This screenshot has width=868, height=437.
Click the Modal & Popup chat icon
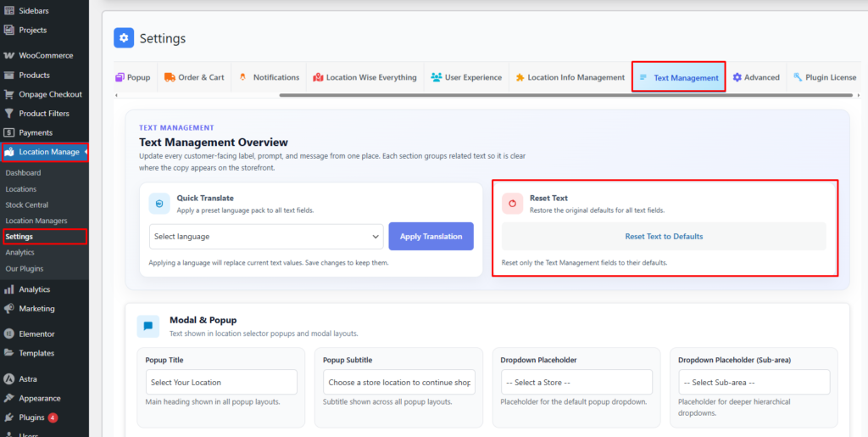coord(147,326)
